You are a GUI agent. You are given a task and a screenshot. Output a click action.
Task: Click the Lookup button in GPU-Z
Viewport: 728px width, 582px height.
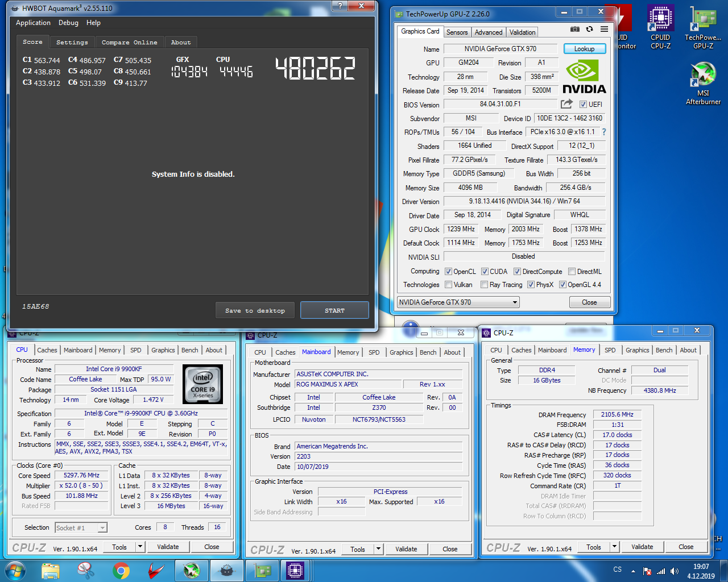[x=584, y=49]
